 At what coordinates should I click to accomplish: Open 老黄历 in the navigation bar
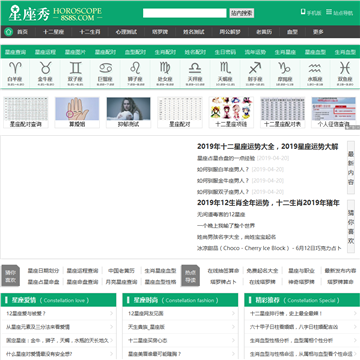(264, 32)
